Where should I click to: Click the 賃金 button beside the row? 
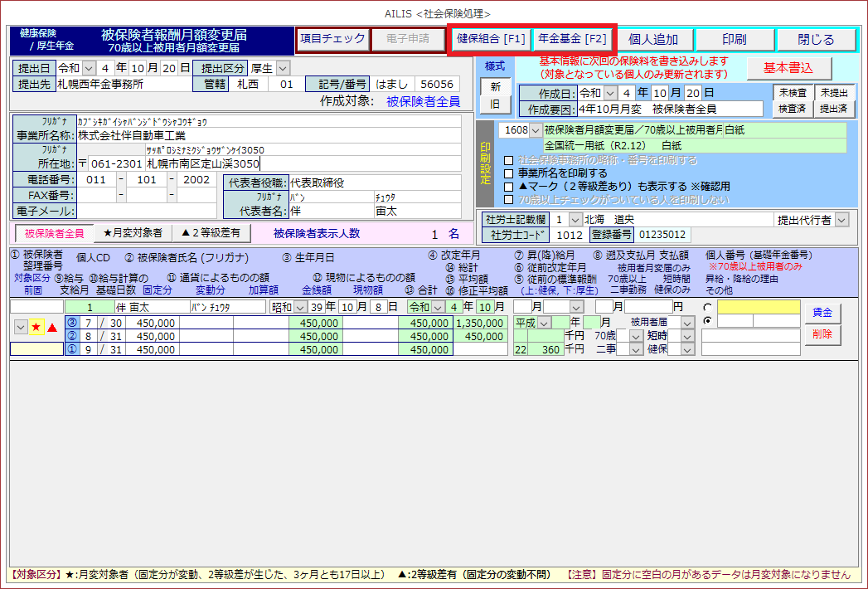click(x=822, y=313)
